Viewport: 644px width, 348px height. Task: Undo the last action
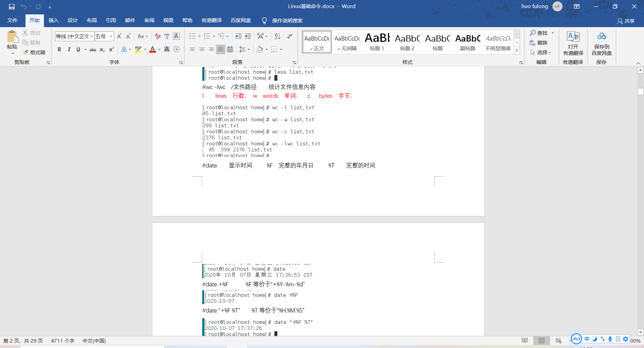pyautogui.click(x=23, y=6)
